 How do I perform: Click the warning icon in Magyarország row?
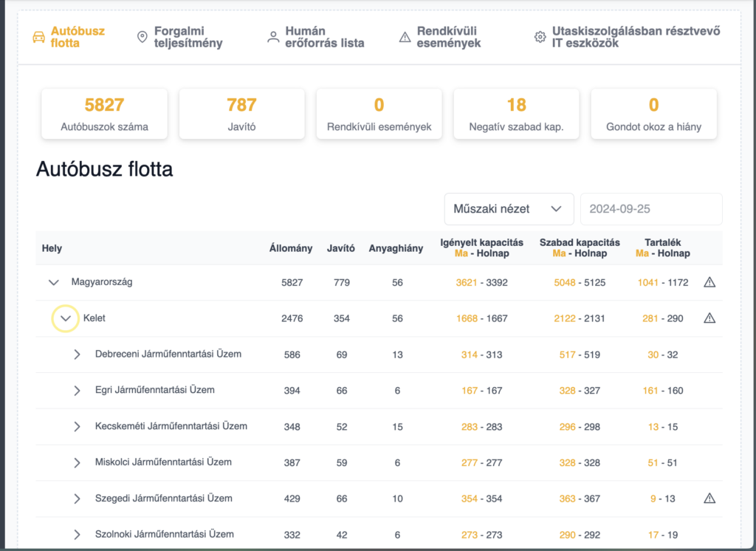[709, 282]
